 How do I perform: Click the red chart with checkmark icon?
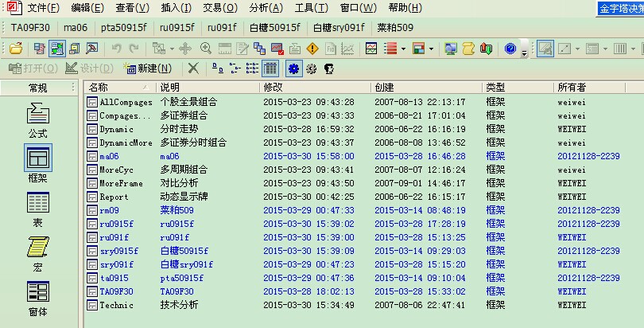277,49
